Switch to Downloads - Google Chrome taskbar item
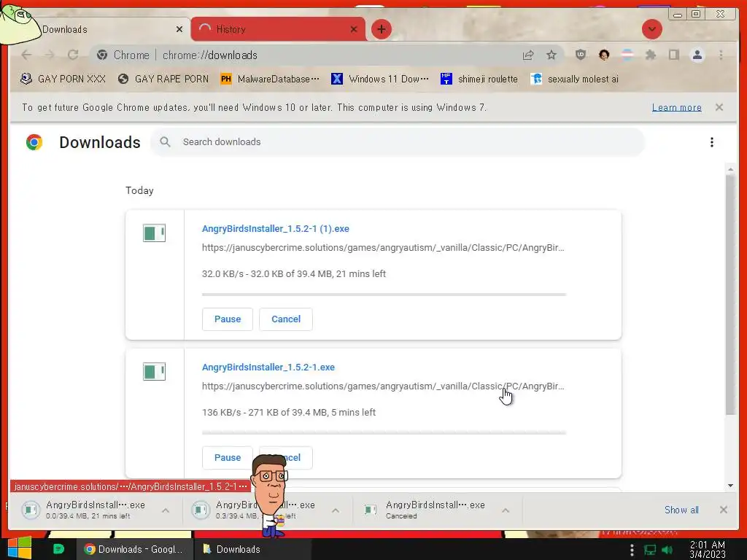 pos(135,550)
